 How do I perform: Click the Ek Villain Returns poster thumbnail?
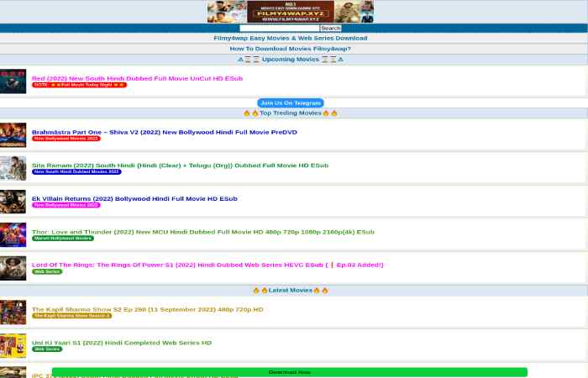pos(13,202)
